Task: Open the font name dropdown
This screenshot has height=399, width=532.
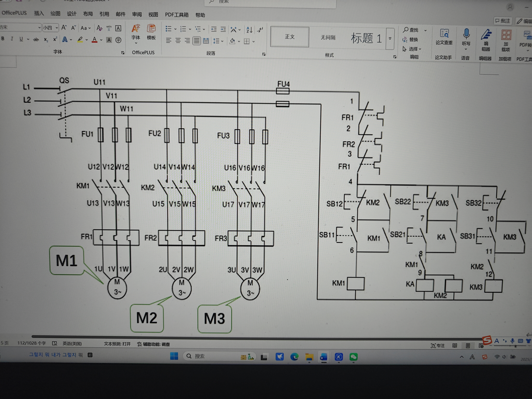Action: pos(39,28)
